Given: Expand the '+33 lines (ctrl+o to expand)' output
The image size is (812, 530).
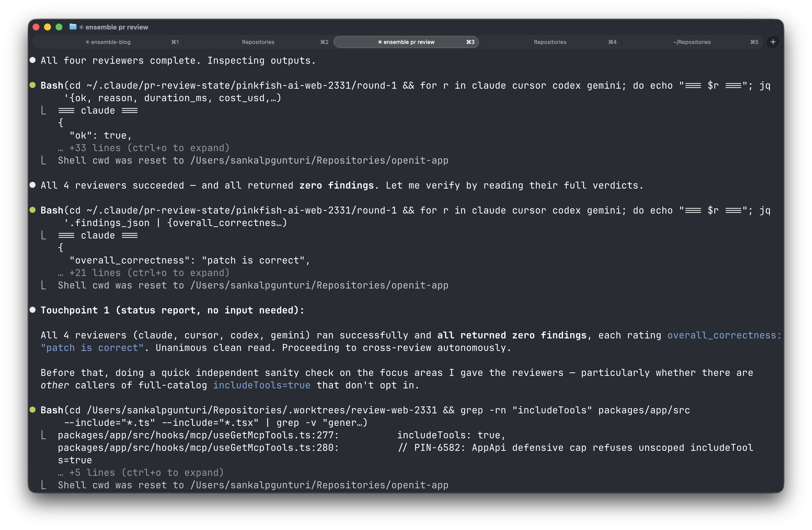Looking at the screenshot, I should tap(144, 148).
